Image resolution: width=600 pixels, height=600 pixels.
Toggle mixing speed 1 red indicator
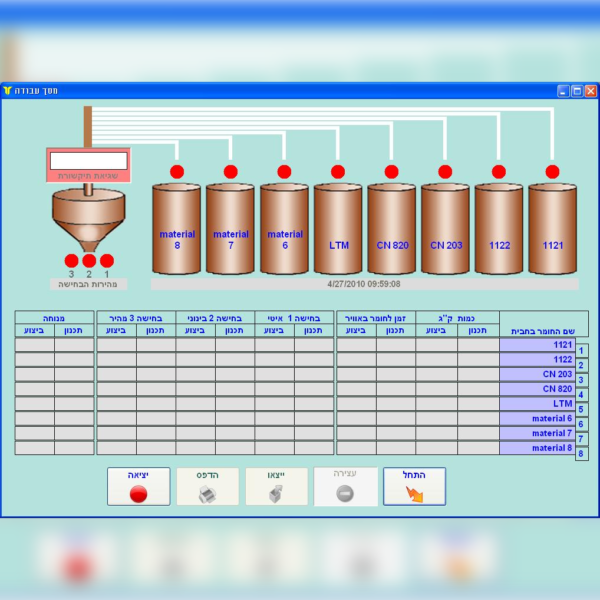click(107, 261)
